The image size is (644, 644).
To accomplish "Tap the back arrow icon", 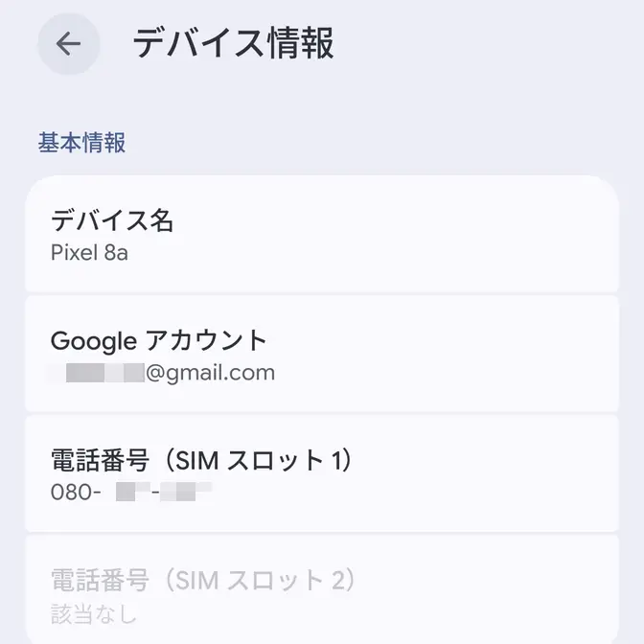I will point(68,44).
